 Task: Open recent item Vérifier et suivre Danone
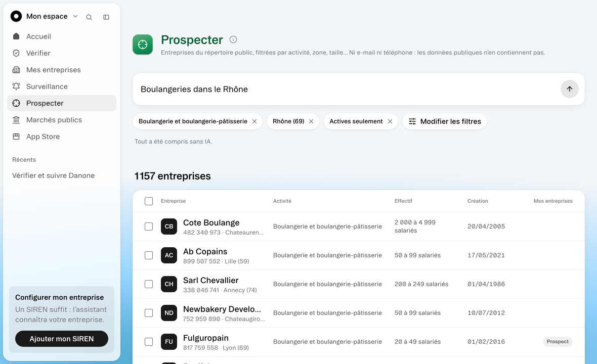53,176
